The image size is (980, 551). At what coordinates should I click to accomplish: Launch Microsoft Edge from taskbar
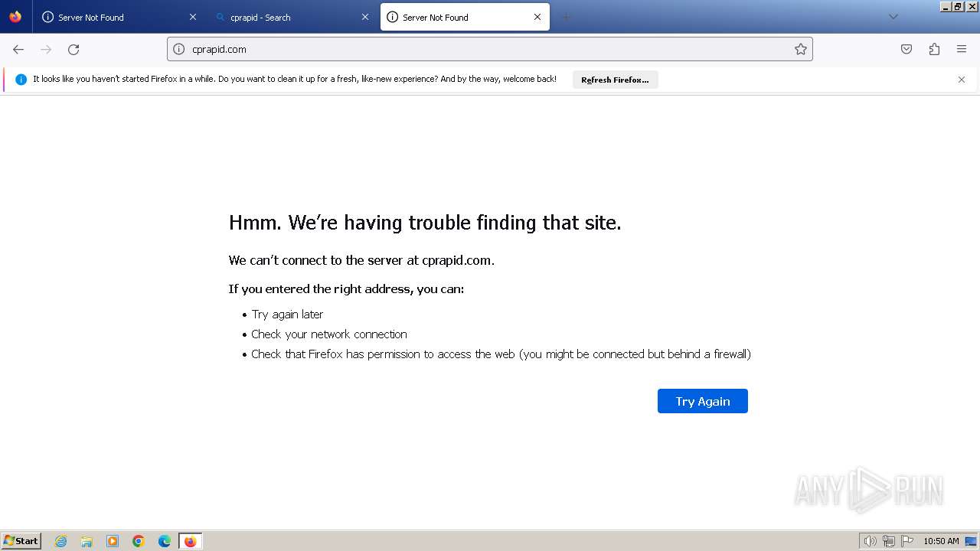165,541
